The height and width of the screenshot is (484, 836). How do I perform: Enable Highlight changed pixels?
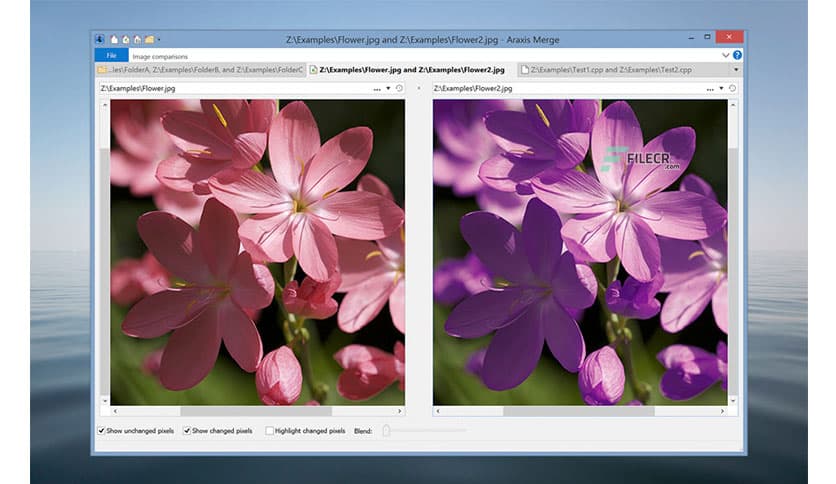click(269, 431)
